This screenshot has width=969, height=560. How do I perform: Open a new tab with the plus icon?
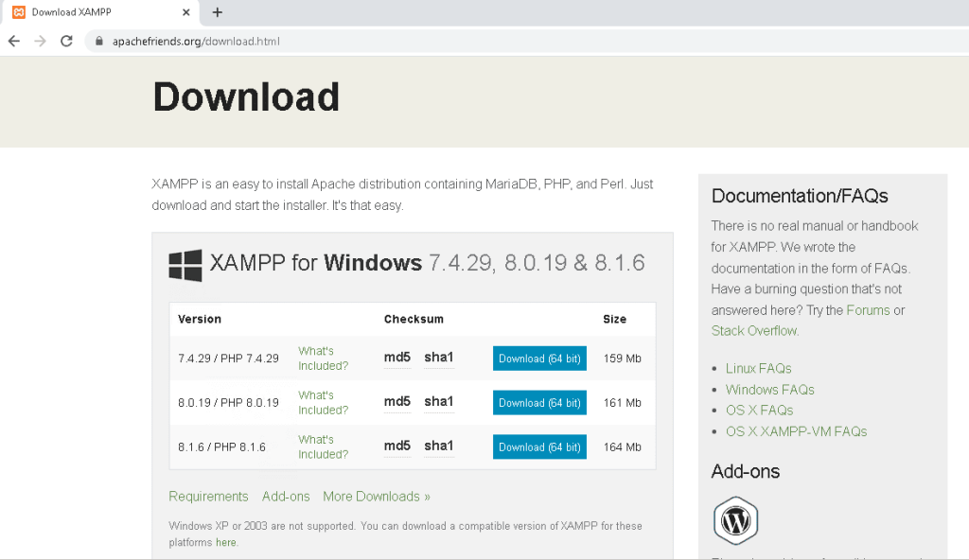[217, 12]
